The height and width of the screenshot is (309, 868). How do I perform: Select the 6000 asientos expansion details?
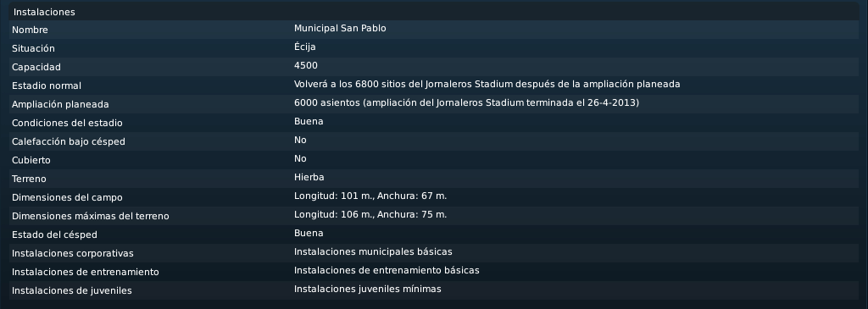[467, 102]
